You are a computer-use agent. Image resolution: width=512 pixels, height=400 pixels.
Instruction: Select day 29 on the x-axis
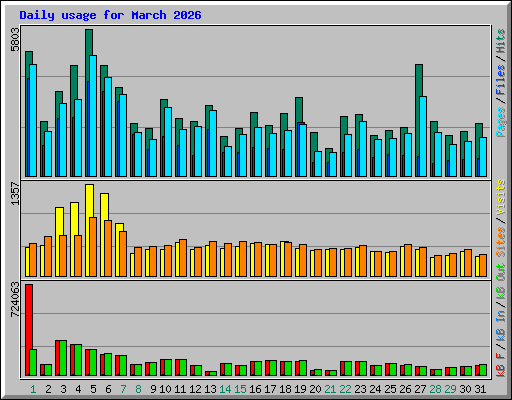click(x=450, y=389)
